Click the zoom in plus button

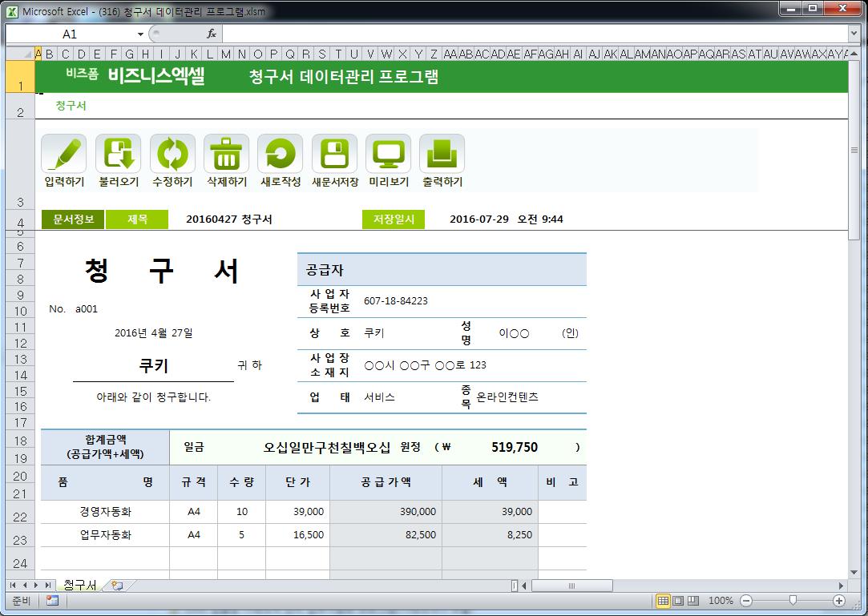[839, 601]
